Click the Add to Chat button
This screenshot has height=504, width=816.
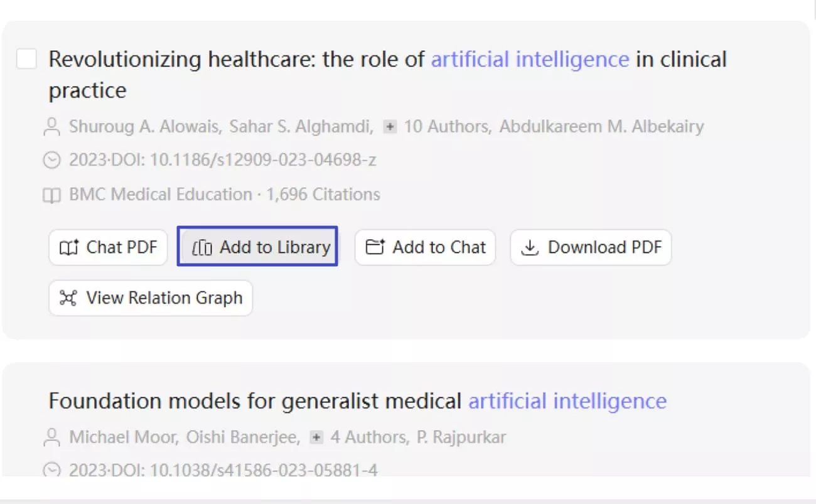pos(425,247)
